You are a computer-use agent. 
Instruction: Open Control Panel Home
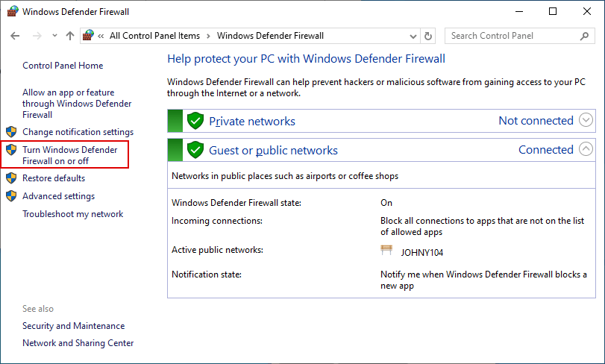click(x=63, y=66)
